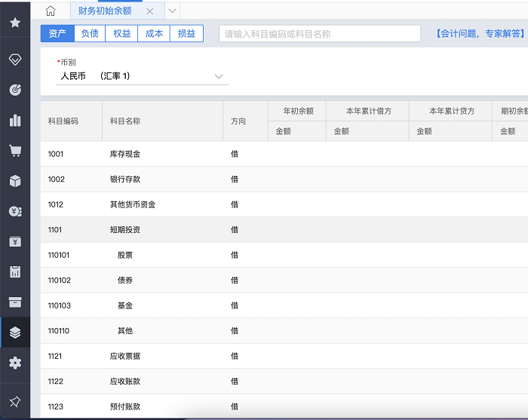Image resolution: width=528 pixels, height=420 pixels.
Task: Select the 成本 tab
Action: pyautogui.click(x=154, y=34)
